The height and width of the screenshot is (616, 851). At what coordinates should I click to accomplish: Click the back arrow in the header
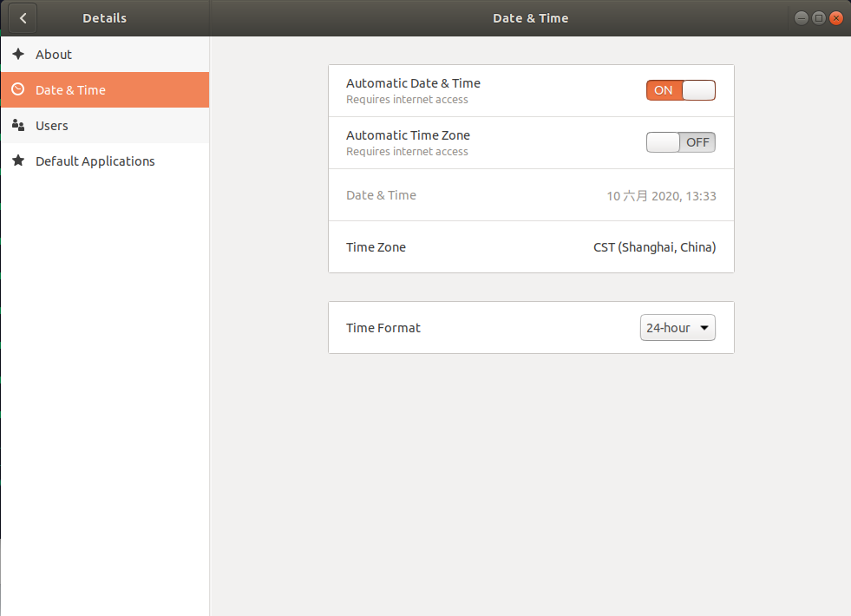[x=23, y=18]
